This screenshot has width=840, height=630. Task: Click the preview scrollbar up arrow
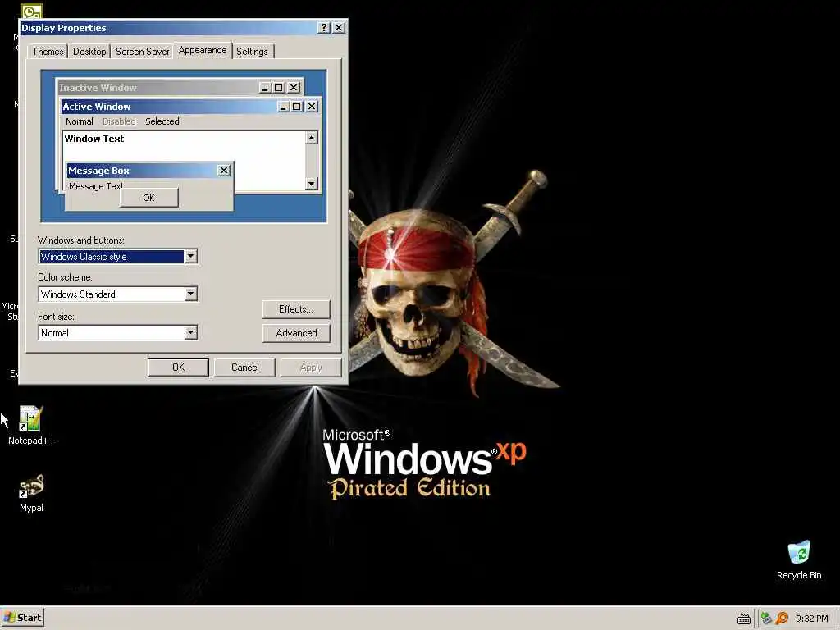311,138
